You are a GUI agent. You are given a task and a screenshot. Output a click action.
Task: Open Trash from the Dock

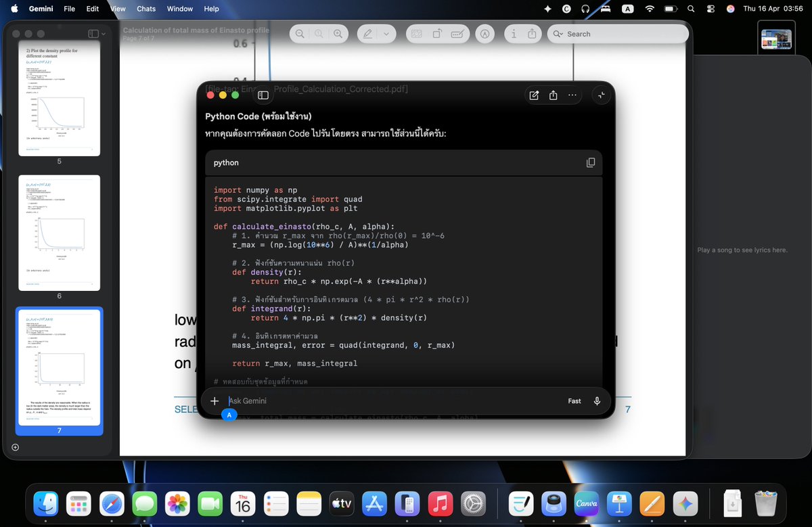(766, 504)
